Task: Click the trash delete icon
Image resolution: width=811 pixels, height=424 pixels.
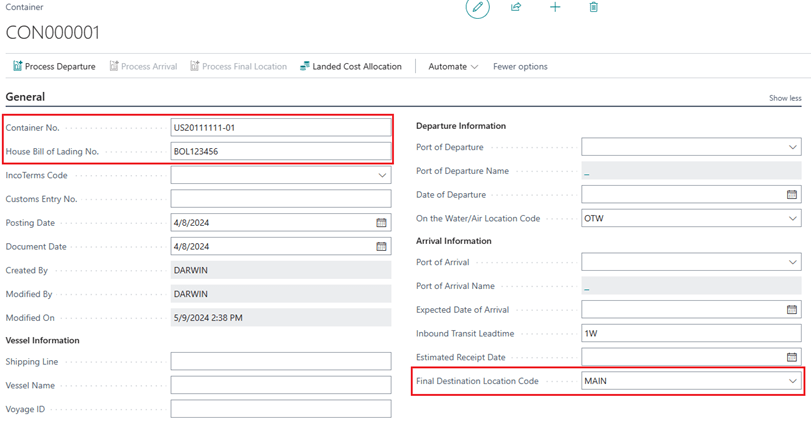Action: click(x=593, y=8)
